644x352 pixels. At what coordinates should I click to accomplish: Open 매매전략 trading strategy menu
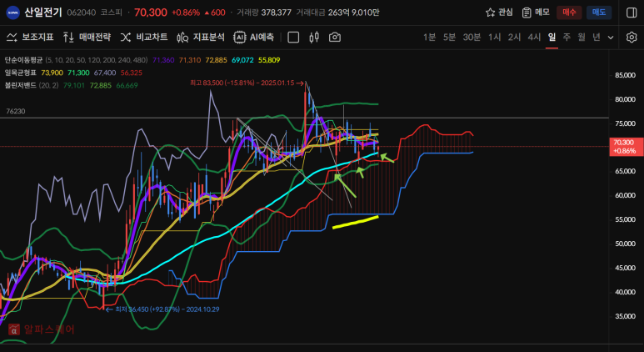click(x=87, y=38)
